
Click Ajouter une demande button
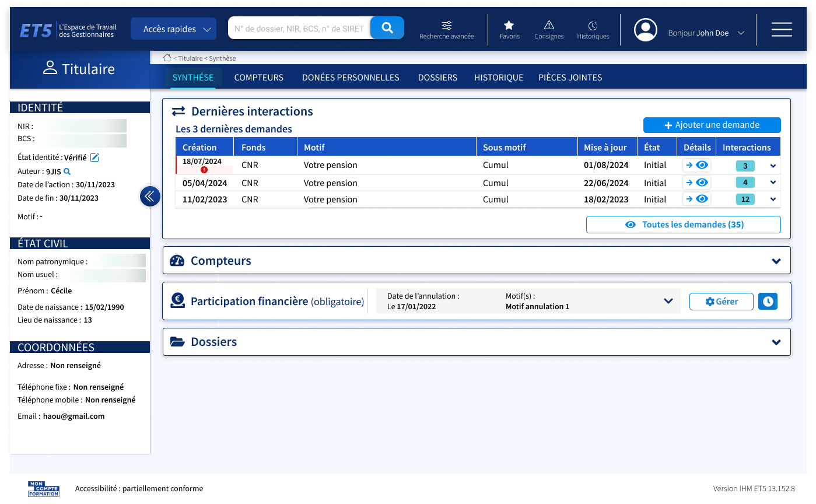[x=712, y=125]
